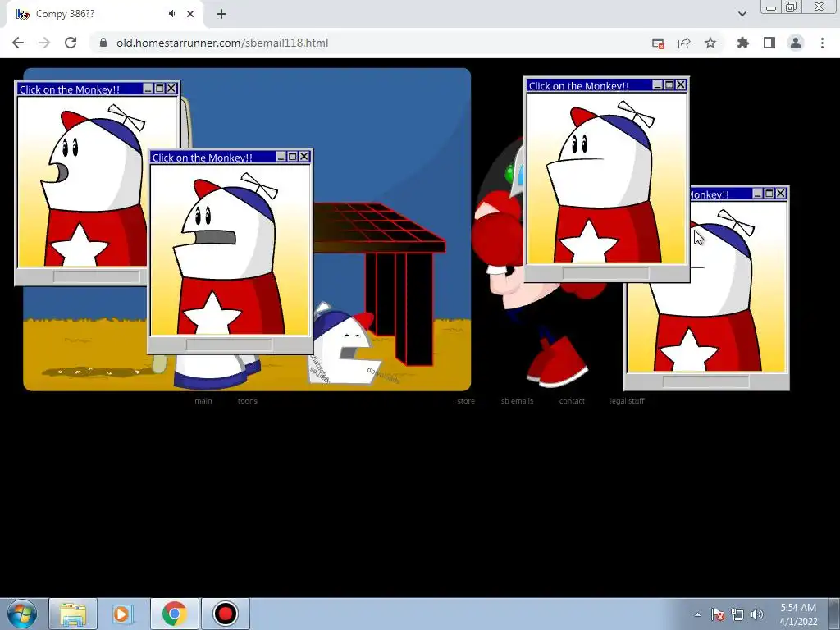Open a new browser tab
Screen dimensions: 840x630
click(x=221, y=14)
